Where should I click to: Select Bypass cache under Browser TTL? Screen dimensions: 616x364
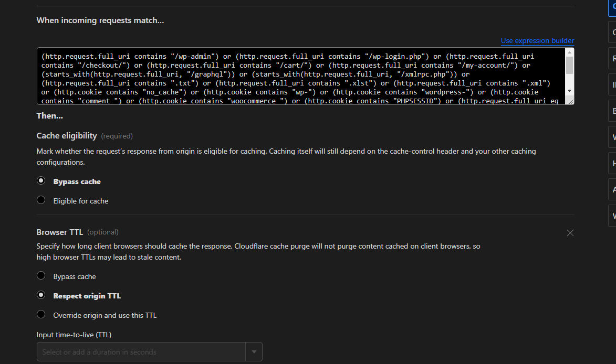41,276
